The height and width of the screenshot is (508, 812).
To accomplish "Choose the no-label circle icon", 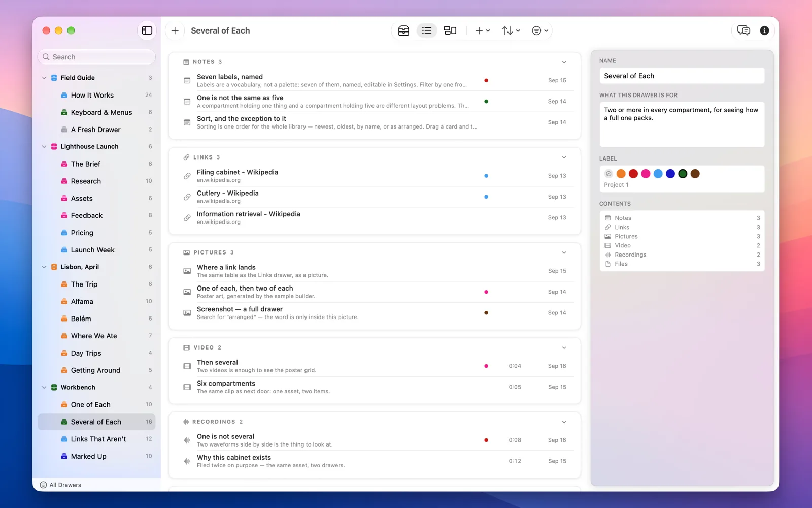I will coord(608,174).
